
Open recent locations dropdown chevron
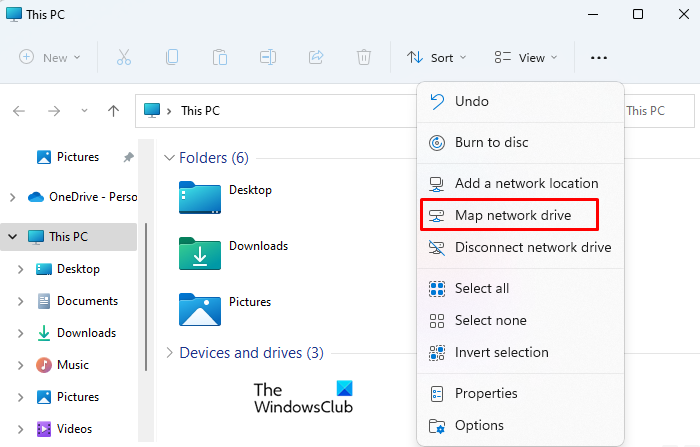tap(84, 111)
